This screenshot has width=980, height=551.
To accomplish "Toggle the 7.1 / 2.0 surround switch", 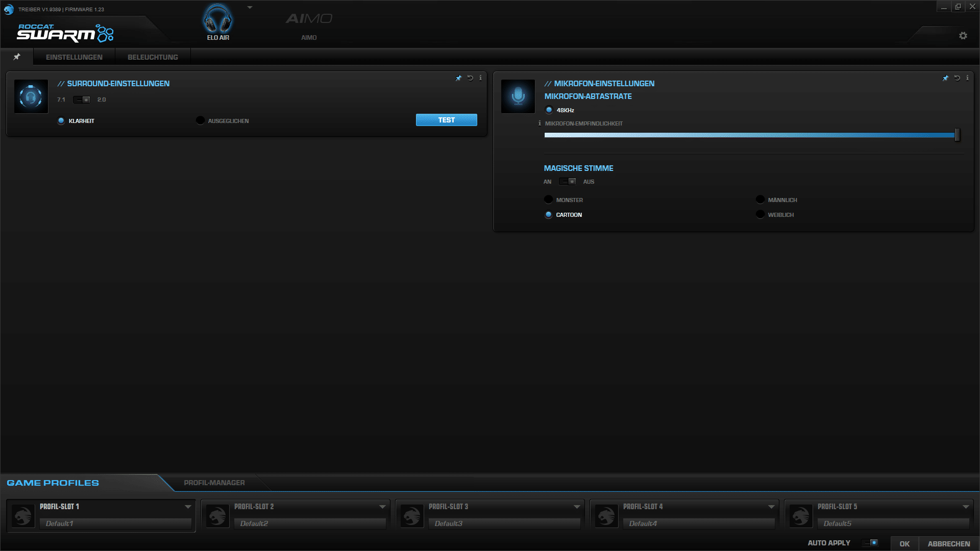I will (x=82, y=99).
